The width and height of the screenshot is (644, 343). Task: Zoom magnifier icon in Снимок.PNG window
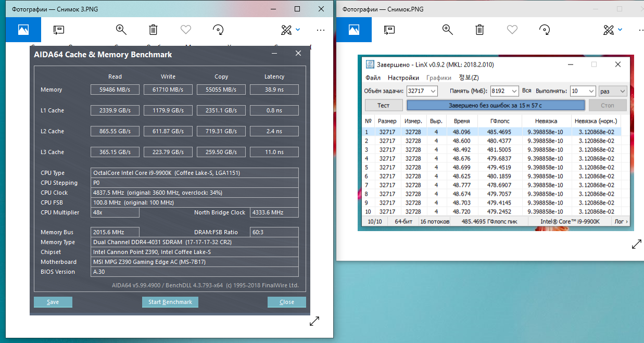click(448, 30)
